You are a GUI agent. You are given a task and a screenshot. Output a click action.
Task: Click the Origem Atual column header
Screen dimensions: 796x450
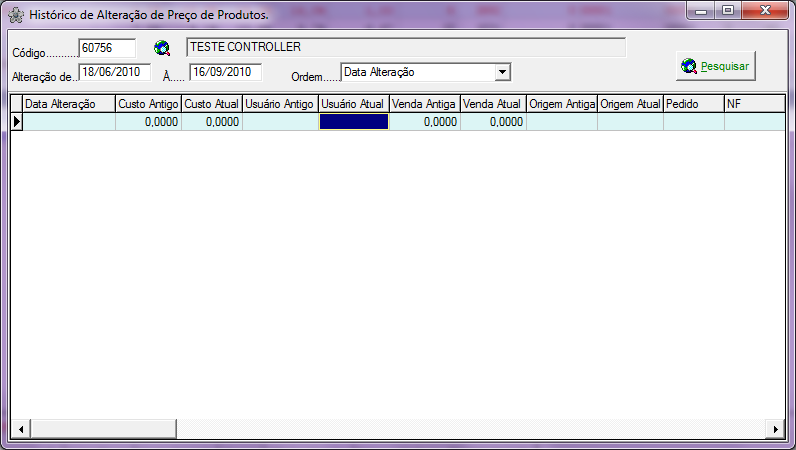pos(631,104)
